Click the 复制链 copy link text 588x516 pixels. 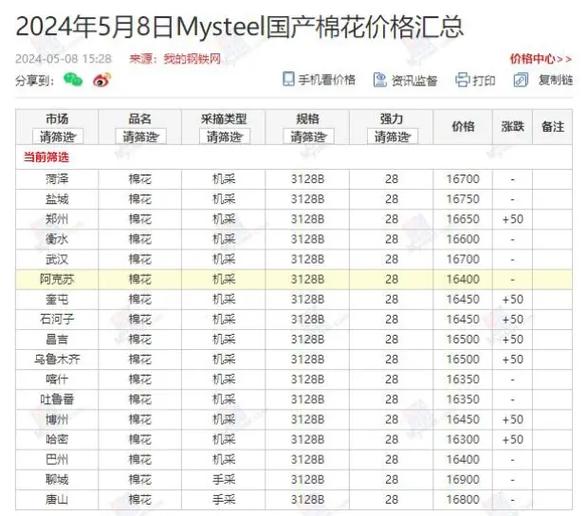(556, 80)
